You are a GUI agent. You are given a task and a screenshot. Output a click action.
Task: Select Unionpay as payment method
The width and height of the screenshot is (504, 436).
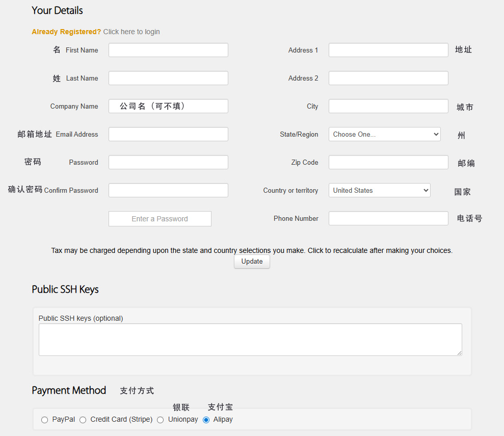(x=161, y=420)
